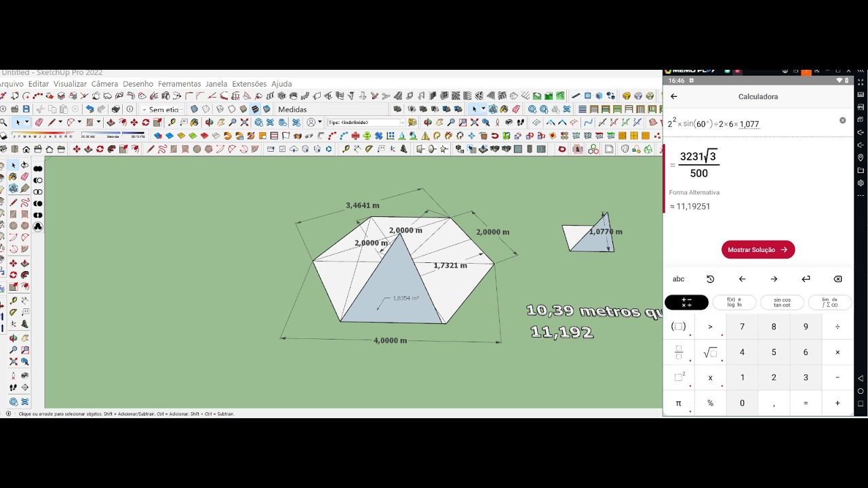Activate Zoom Extents in top toolbar
The image size is (868, 488).
[244, 122]
